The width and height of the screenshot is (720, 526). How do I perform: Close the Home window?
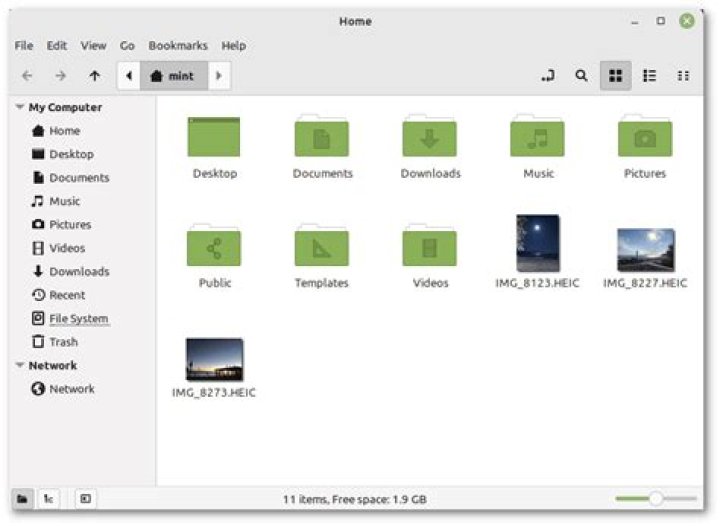687,21
